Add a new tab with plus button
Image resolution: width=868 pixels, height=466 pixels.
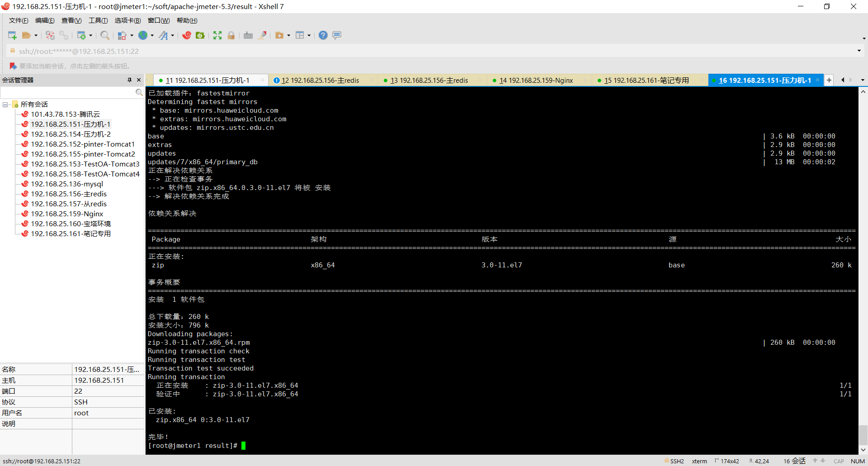[829, 80]
